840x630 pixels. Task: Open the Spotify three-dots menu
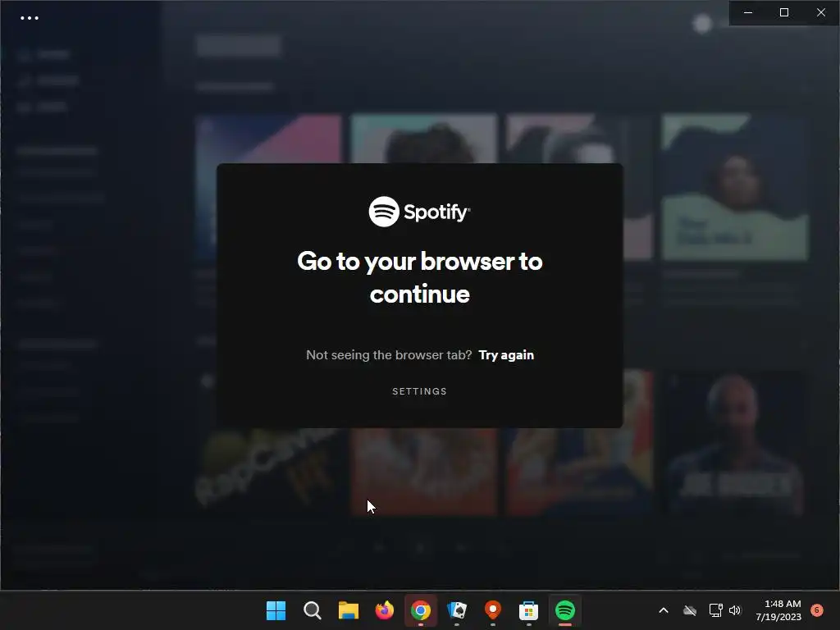[x=30, y=18]
